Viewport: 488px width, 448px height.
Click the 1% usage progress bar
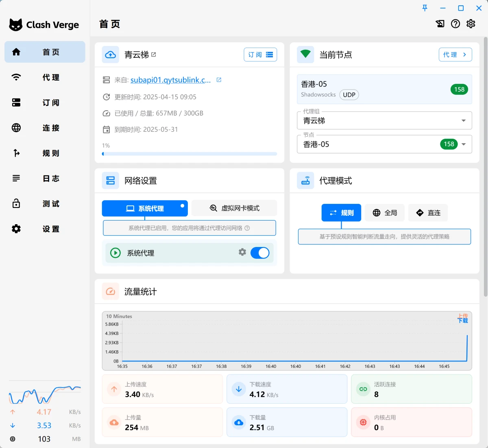(x=190, y=154)
